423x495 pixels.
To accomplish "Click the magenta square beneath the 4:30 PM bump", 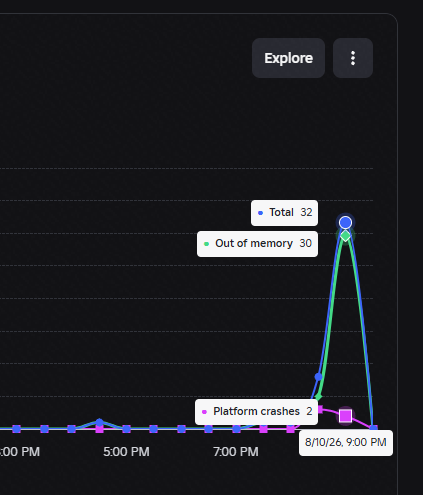I will (x=99, y=429).
